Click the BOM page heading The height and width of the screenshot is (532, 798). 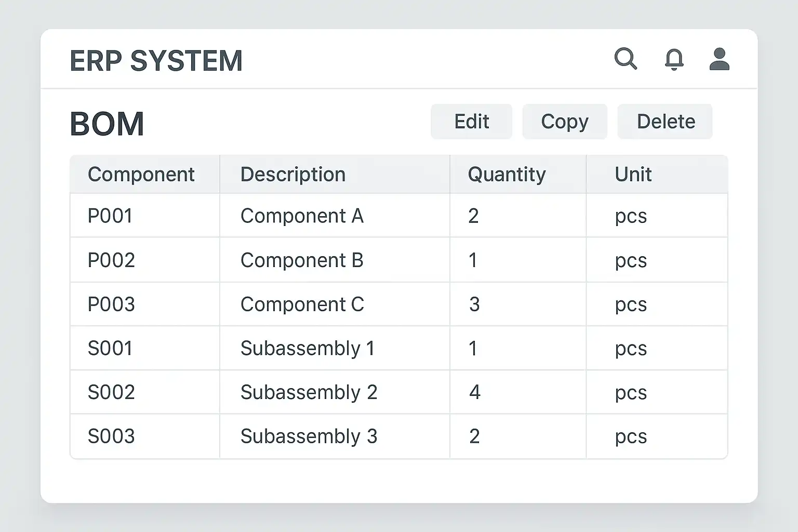pos(107,124)
